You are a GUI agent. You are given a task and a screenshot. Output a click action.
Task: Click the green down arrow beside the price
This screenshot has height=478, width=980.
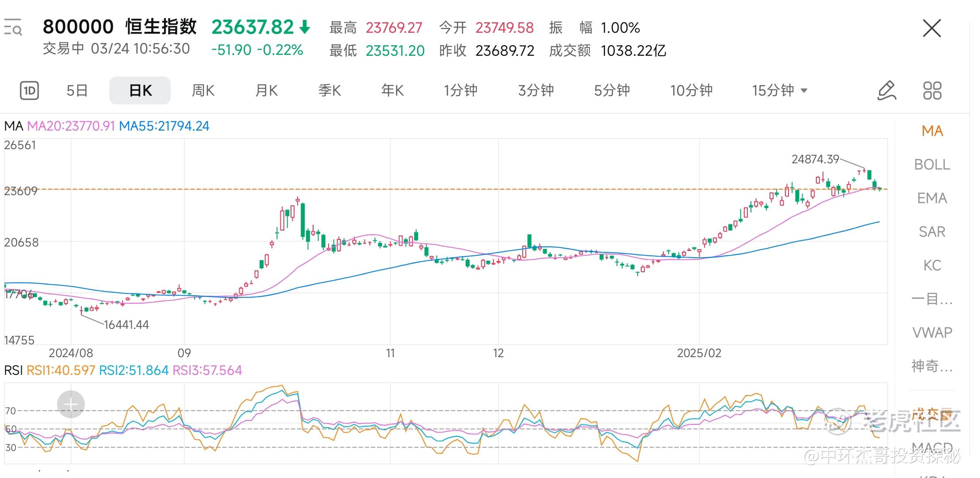click(305, 27)
